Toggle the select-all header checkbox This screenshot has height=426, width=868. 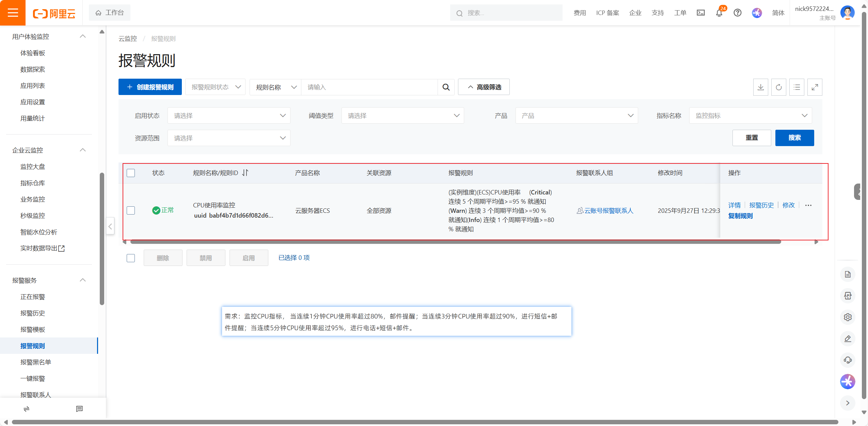[x=131, y=173]
